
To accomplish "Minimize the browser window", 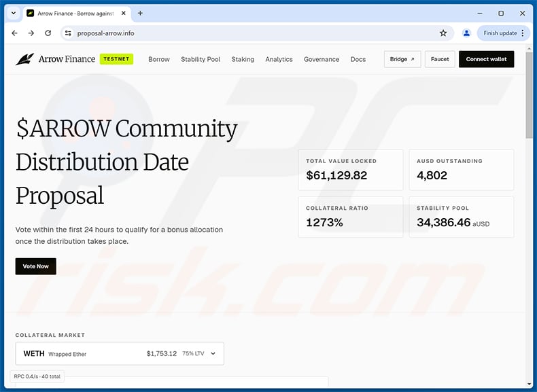I will [480, 14].
